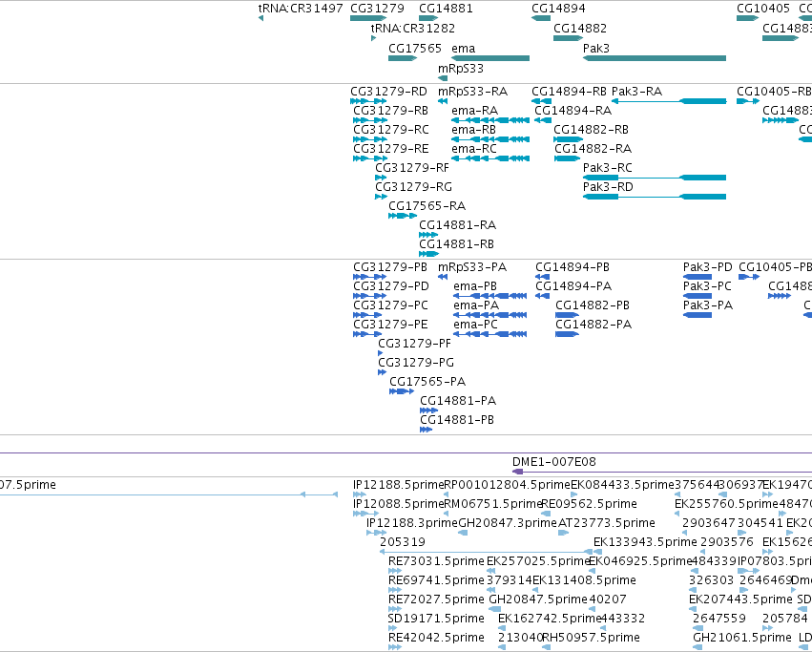Select EST AT23773.5prime
The image size is (812, 652).
[607, 523]
